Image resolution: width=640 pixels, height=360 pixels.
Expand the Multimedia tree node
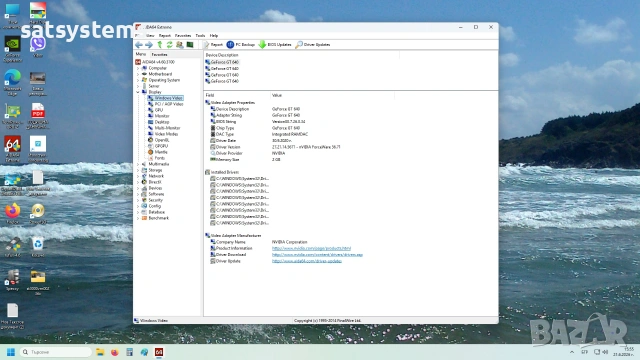click(x=138, y=164)
